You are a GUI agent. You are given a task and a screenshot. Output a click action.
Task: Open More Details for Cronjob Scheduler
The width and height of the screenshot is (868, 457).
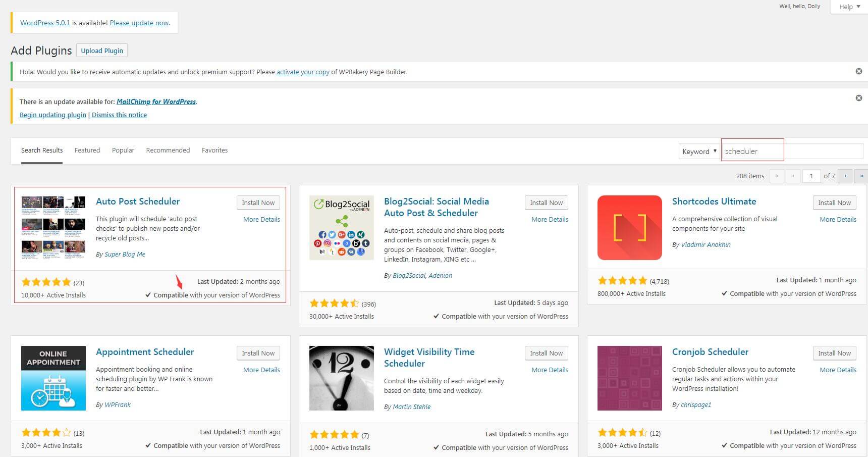pos(838,370)
